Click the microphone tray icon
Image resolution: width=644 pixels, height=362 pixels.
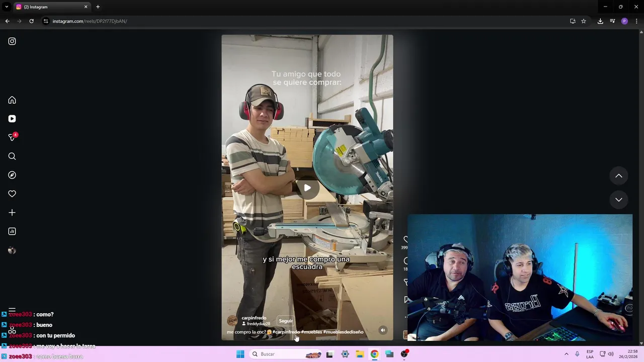click(577, 354)
